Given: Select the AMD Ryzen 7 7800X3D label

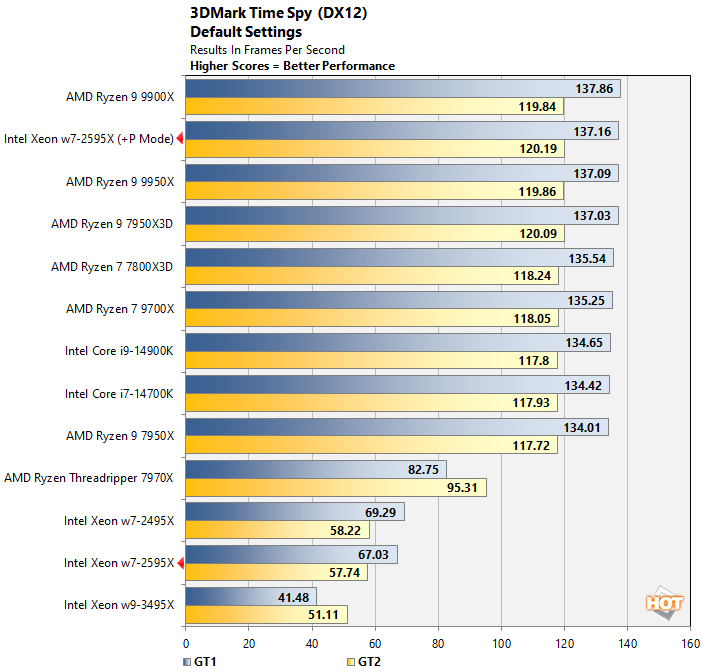Looking at the screenshot, I should pos(112,266).
